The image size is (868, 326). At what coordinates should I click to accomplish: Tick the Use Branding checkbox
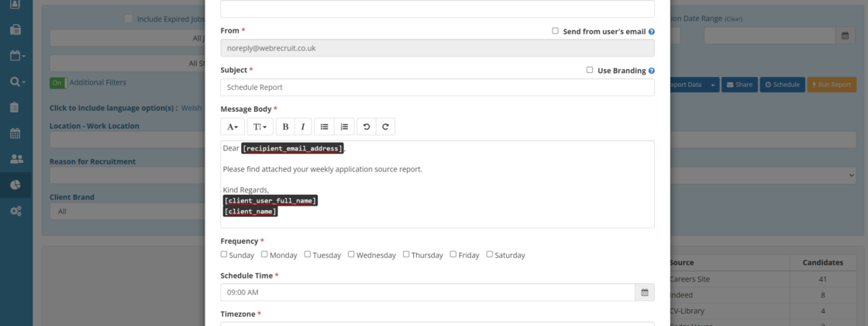(590, 70)
